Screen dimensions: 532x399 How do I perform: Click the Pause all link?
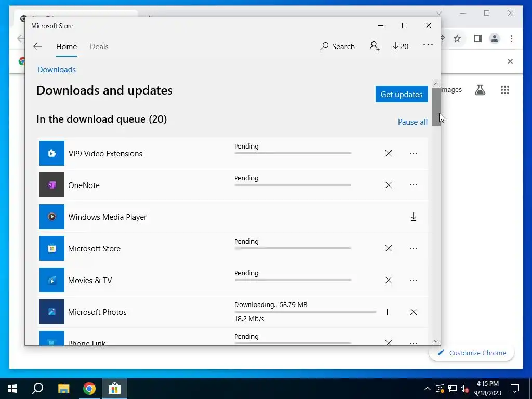point(413,122)
